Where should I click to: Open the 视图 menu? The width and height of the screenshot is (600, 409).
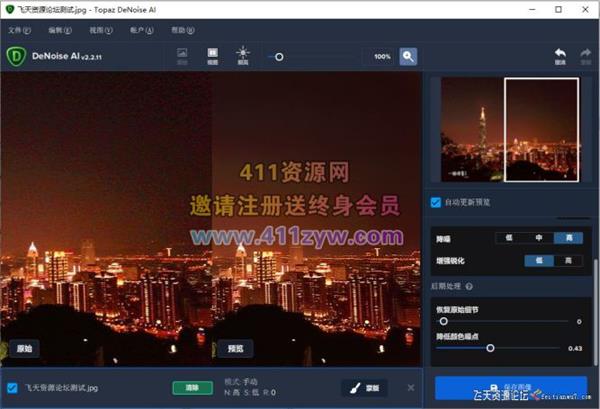tap(96, 30)
